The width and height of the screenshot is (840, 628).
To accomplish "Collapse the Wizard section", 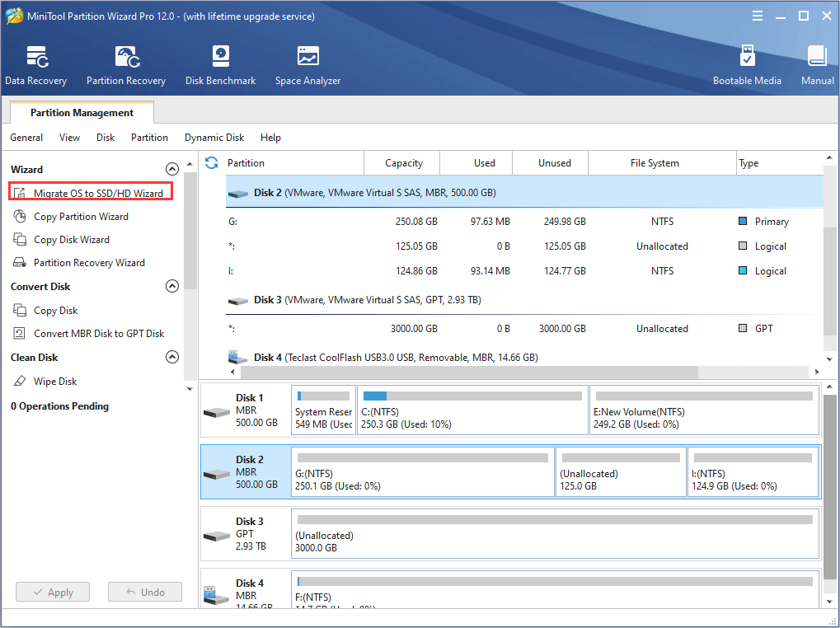I will pyautogui.click(x=172, y=169).
